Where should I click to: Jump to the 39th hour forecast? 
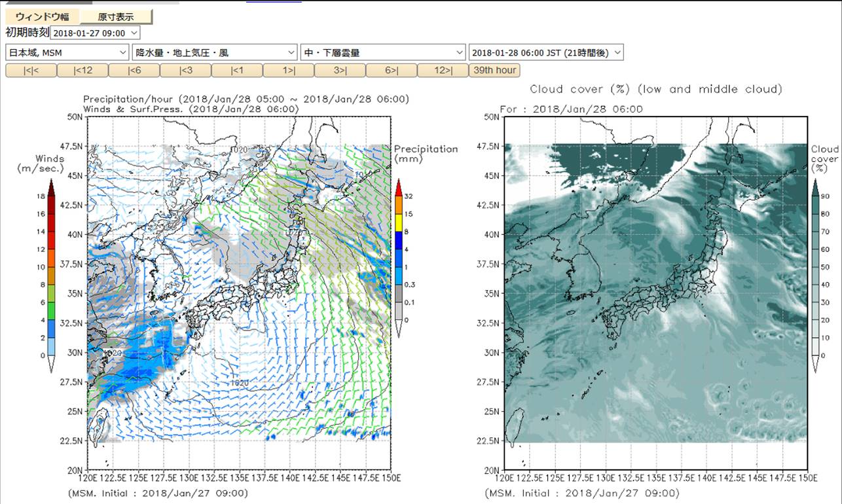(495, 70)
